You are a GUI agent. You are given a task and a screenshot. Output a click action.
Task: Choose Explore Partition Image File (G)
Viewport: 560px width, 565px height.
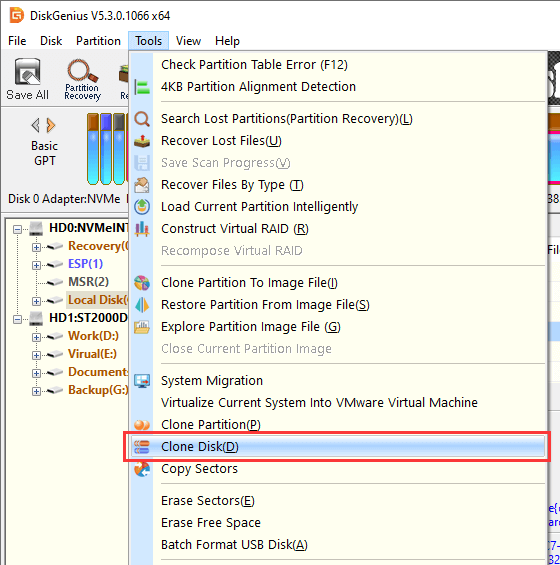[x=338, y=327]
